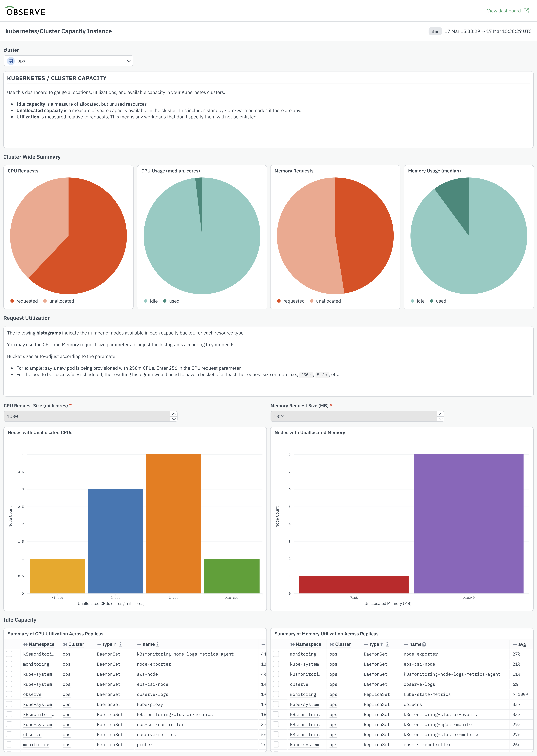Toggle unallocated legend swatch in CPU Requests

click(x=45, y=301)
